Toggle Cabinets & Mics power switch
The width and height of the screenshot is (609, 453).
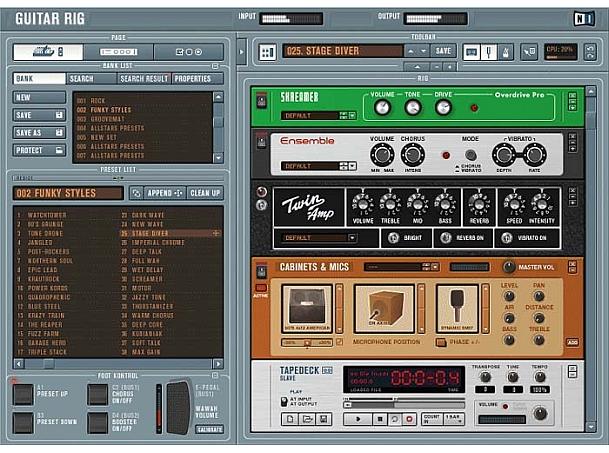tap(261, 271)
